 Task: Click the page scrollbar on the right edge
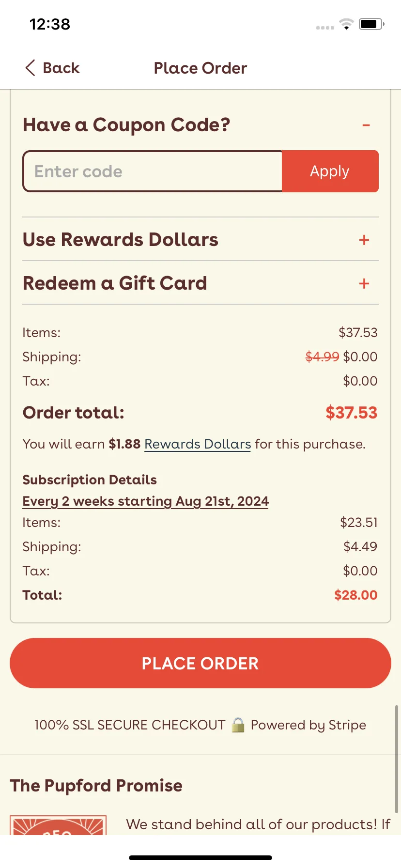397,759
